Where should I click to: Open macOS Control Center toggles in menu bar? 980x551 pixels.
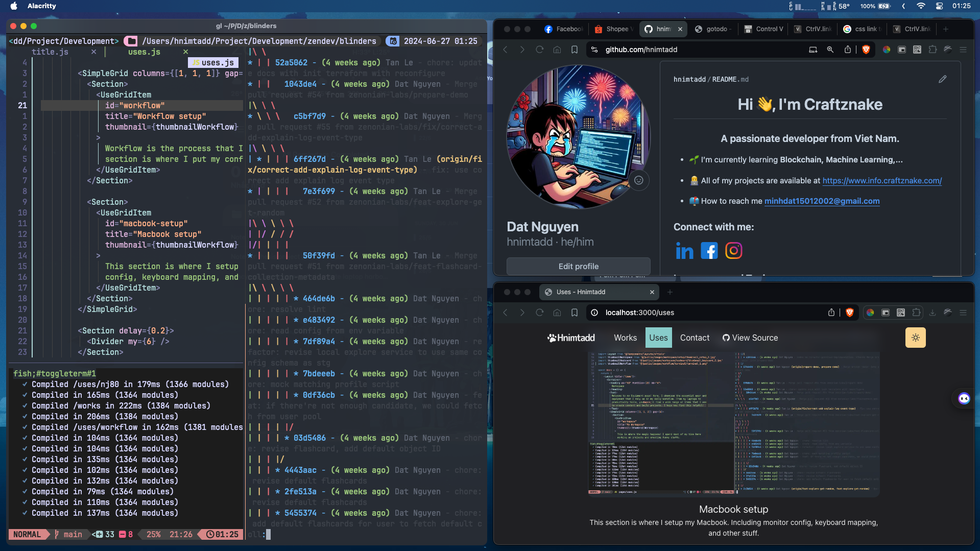pos(939,6)
